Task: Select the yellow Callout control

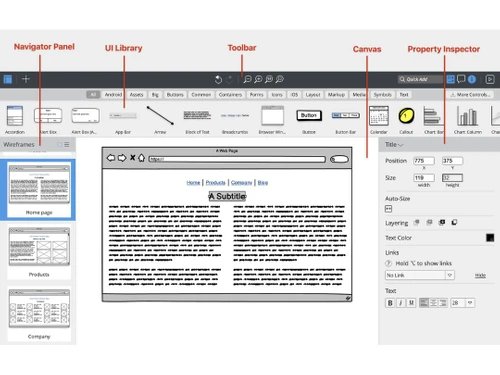Action: [x=406, y=120]
